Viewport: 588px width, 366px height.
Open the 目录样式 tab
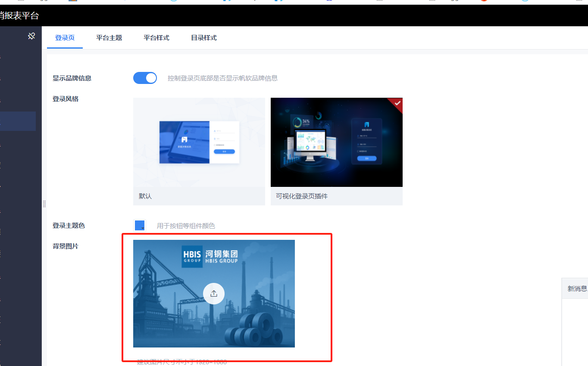point(204,38)
